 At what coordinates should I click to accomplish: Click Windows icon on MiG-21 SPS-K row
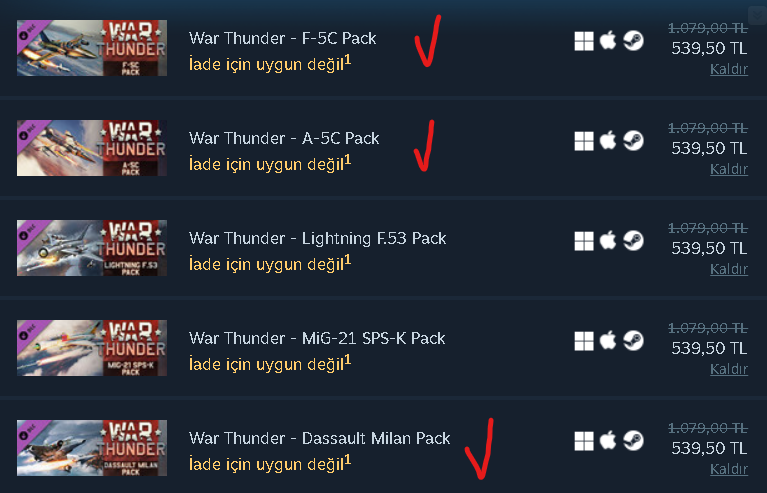[584, 341]
